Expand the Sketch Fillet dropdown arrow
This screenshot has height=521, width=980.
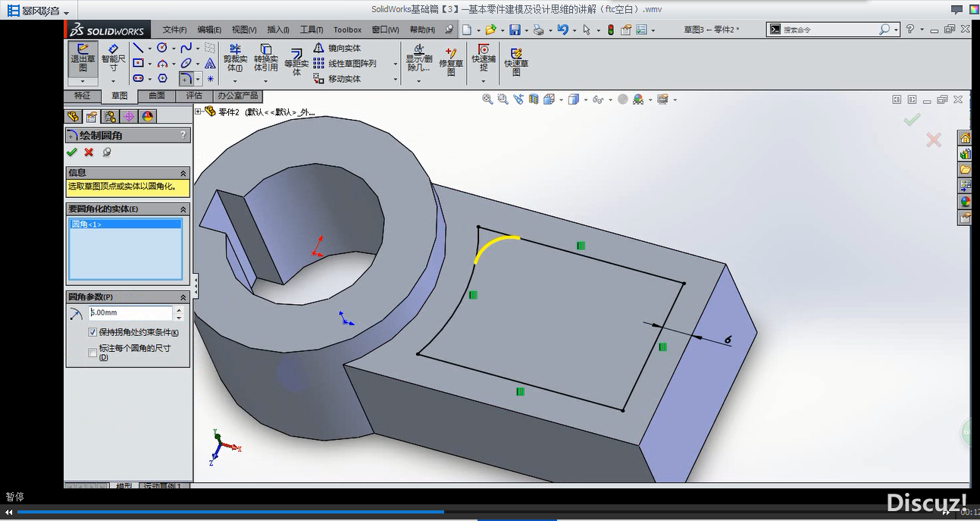click(x=198, y=79)
